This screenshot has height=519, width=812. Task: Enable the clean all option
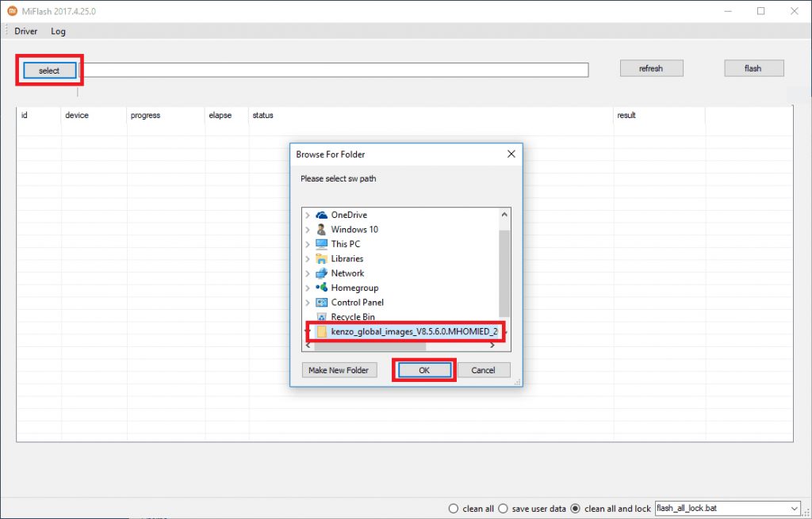(454, 509)
